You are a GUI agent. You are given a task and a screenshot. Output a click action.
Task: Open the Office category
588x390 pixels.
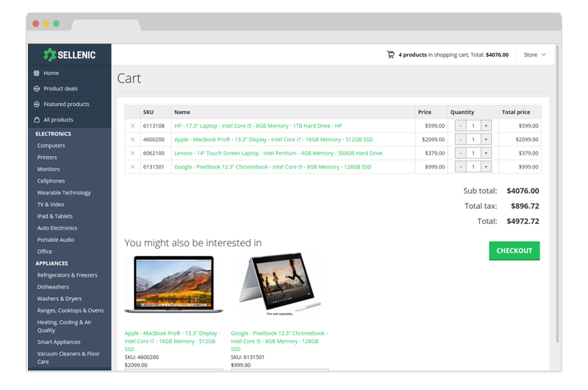click(x=45, y=252)
